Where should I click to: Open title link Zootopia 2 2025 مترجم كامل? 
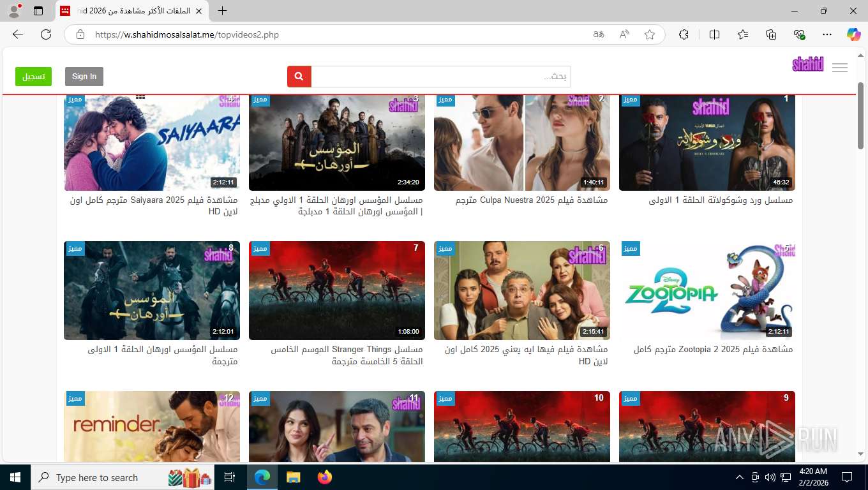click(x=714, y=350)
